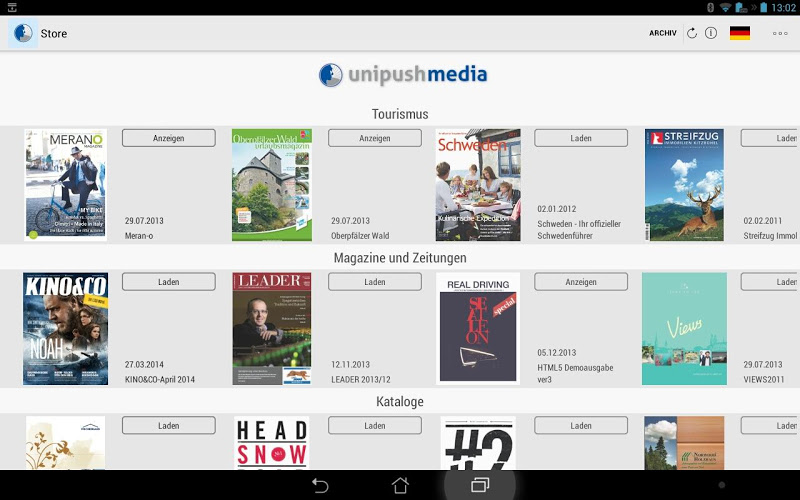The height and width of the screenshot is (500, 800).
Task: Open the Schweden magazine cover
Action: tap(478, 185)
